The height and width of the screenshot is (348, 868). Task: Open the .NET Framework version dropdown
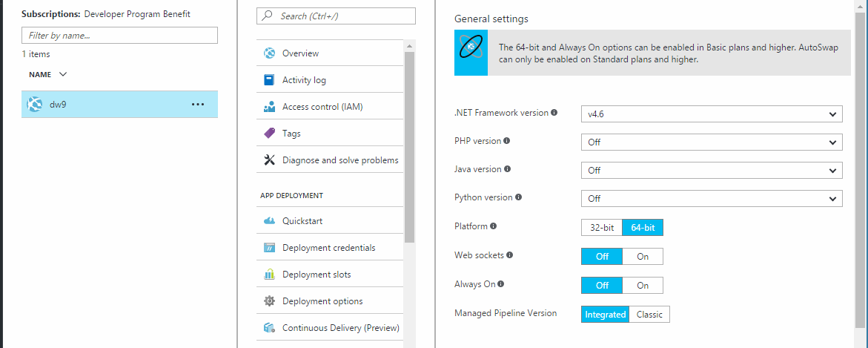coord(711,114)
